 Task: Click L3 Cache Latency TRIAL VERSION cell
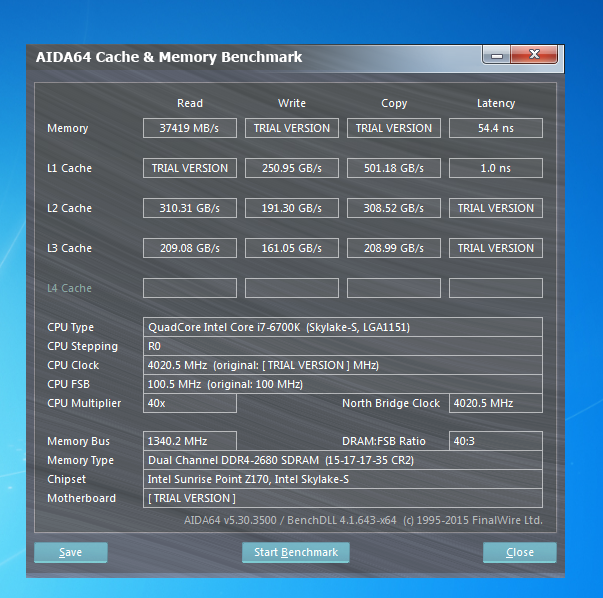point(496,248)
